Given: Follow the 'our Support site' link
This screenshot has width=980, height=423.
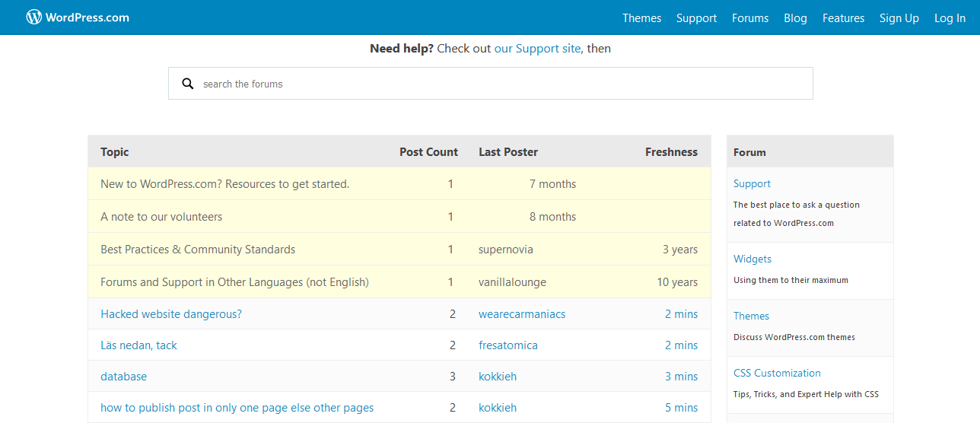Looking at the screenshot, I should click(x=537, y=49).
